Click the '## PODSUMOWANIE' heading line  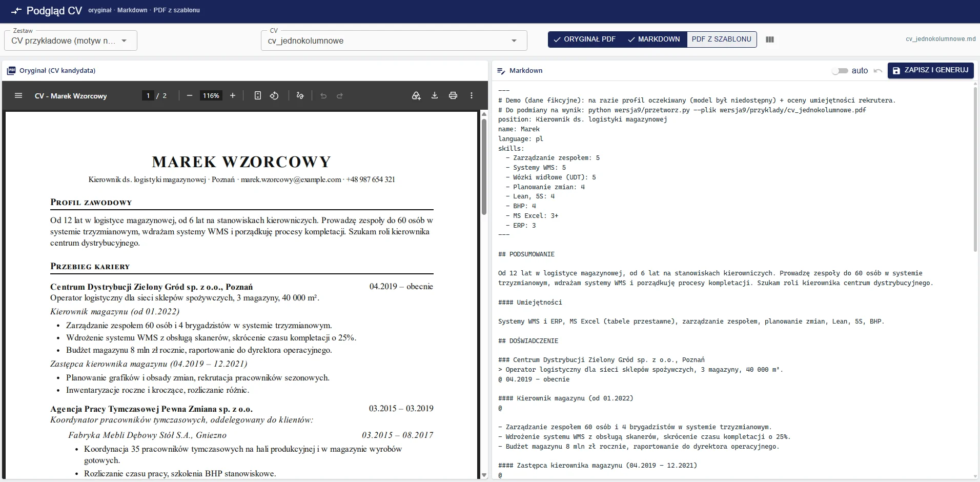click(x=526, y=254)
